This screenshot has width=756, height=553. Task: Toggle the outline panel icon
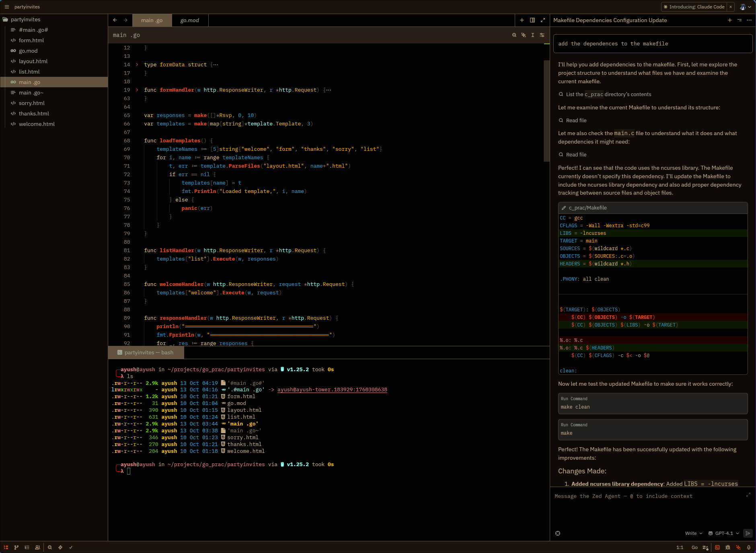coord(27,547)
